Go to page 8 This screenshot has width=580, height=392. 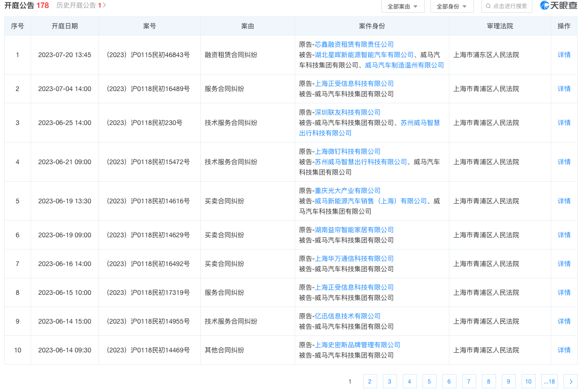coord(489,381)
